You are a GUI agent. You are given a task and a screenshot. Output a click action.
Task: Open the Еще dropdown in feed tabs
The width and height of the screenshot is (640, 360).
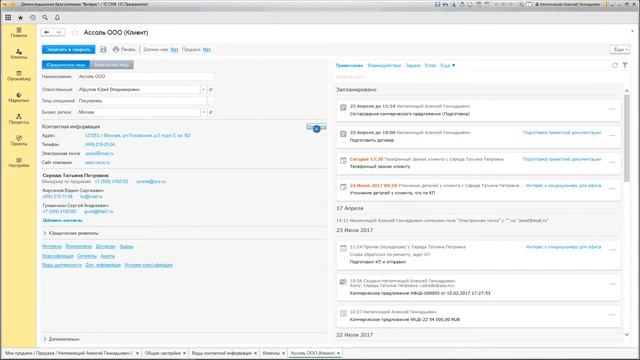pos(447,65)
